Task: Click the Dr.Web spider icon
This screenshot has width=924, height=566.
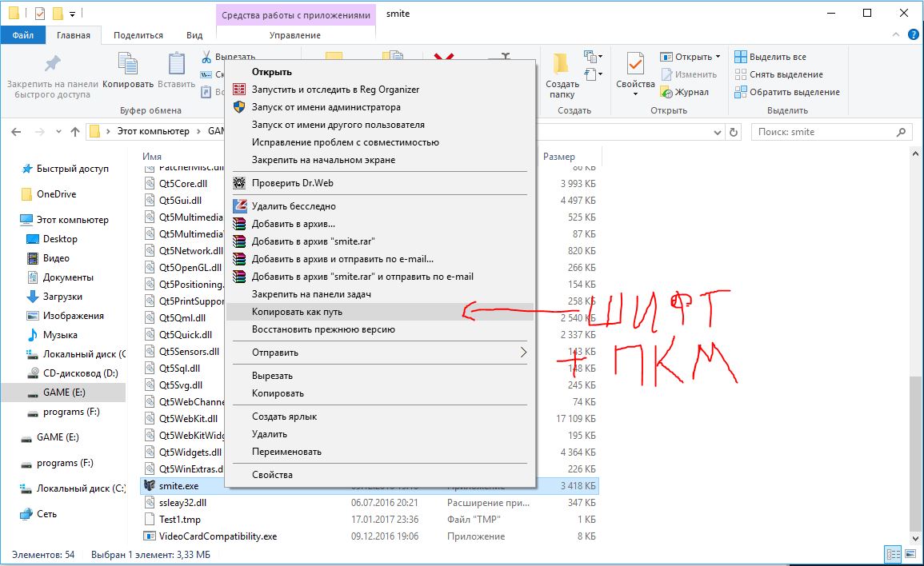Action: 239,183
